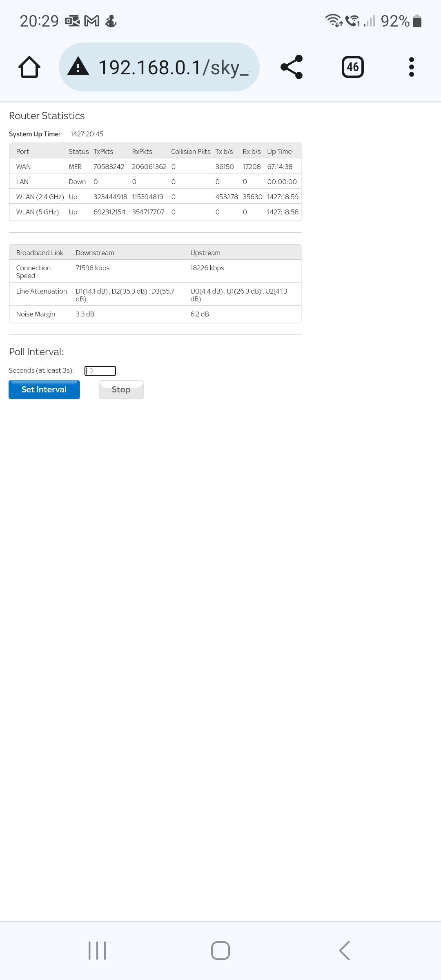Select the 5 GHz TxPkts value 692312154

click(109, 212)
